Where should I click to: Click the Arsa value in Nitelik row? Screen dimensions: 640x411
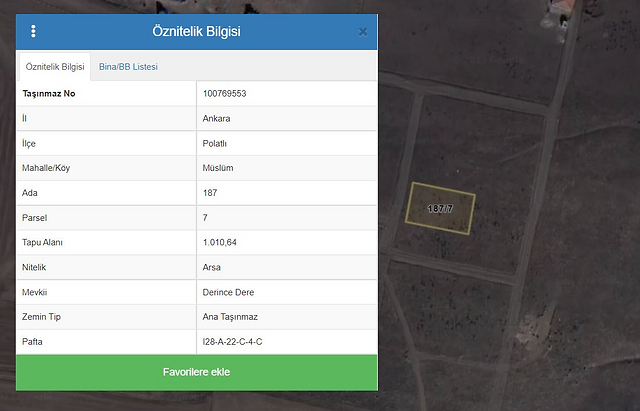coord(212,267)
